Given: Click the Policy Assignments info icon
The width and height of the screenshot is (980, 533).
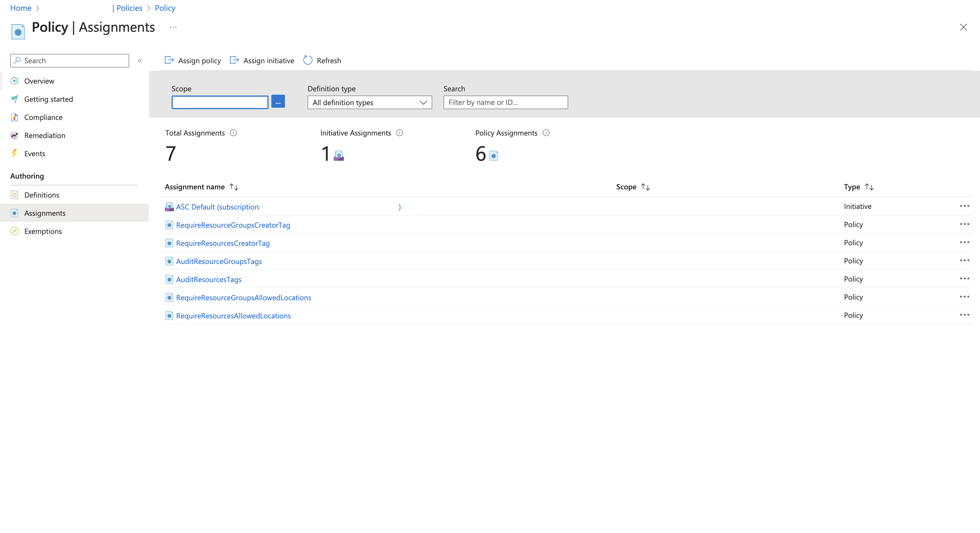Looking at the screenshot, I should point(546,133).
